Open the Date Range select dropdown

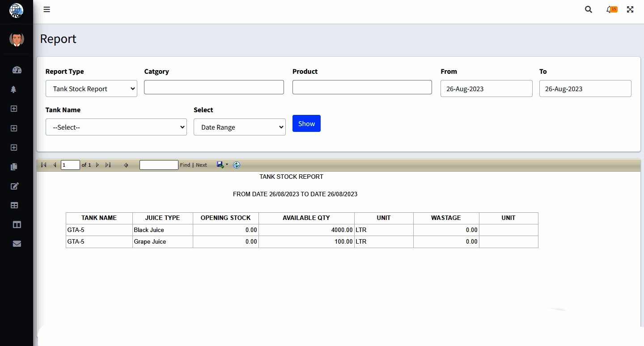[239, 127]
